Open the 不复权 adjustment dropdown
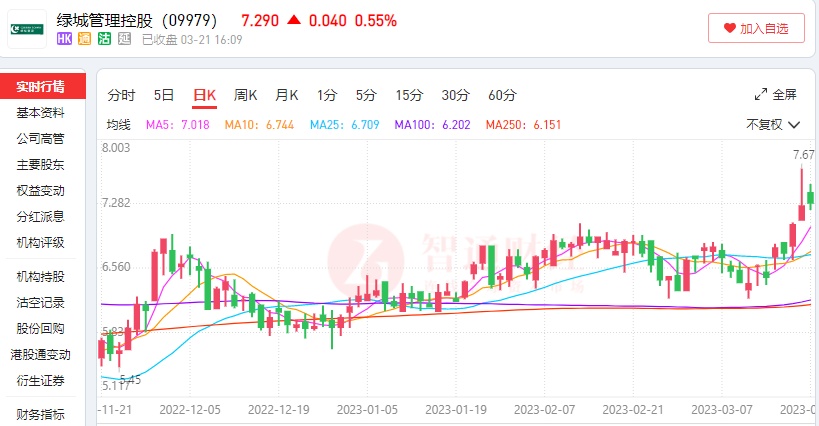Image resolution: width=819 pixels, height=426 pixels. [x=773, y=125]
